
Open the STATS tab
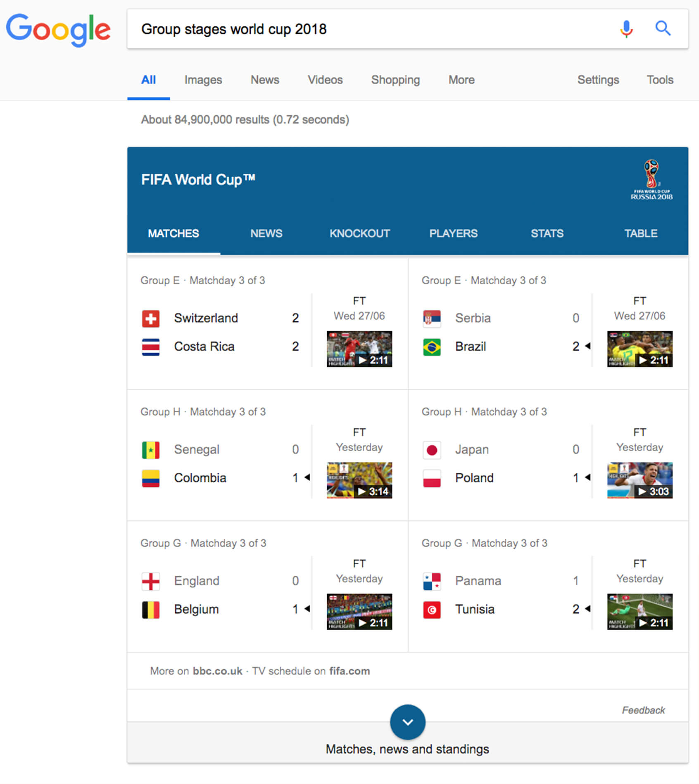(547, 234)
